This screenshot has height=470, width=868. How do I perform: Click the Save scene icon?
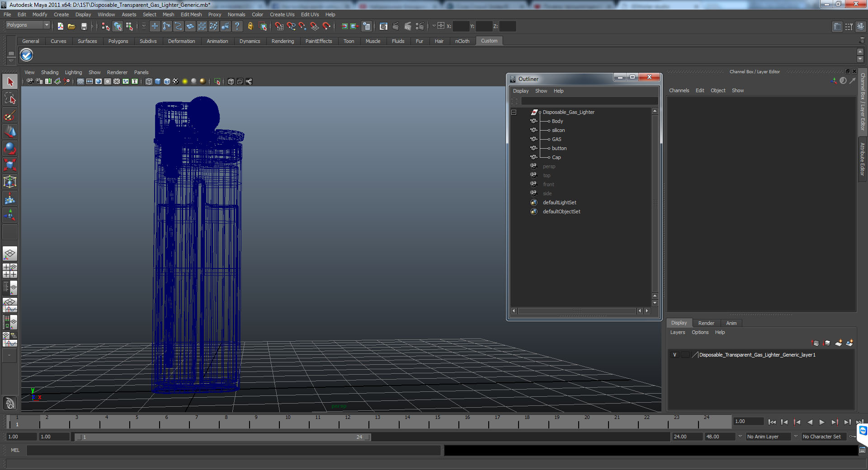pos(84,27)
